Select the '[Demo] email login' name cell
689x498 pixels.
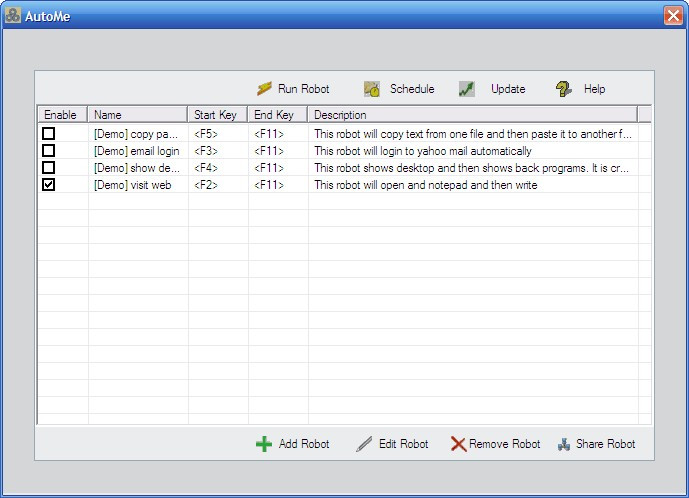[137, 151]
